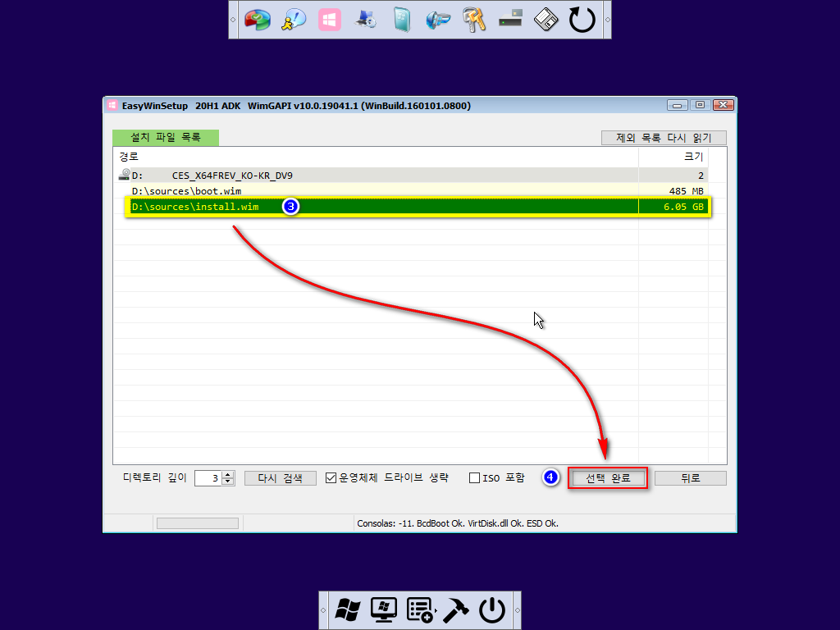This screenshot has width=840, height=630.
Task: Click the 485 MB size cell
Action: [x=674, y=190]
